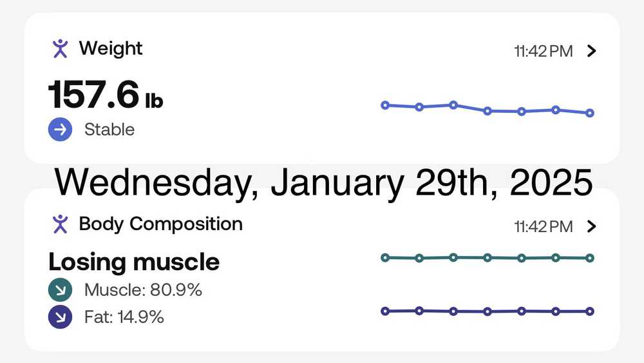Click the first point on muscle trend line

point(385,258)
